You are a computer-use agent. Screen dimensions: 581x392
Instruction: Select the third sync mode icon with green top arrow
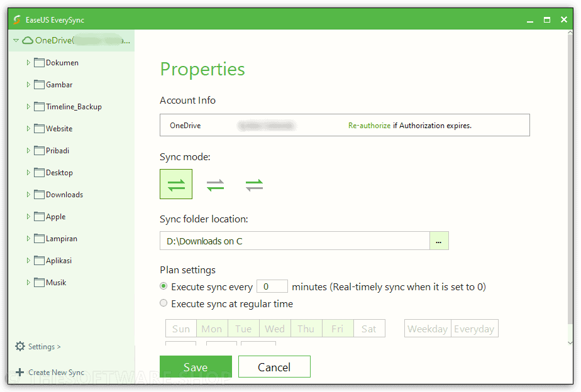[254, 185]
